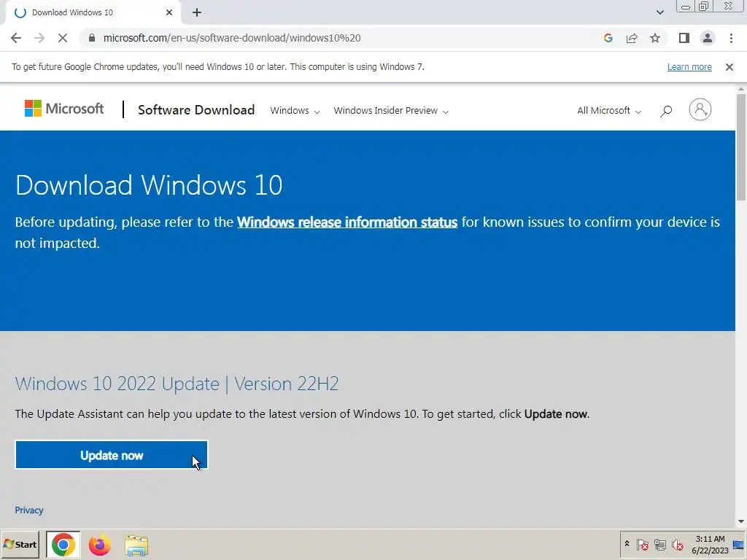Click the lock icon in the address bar
747x560 pixels.
[x=92, y=38]
